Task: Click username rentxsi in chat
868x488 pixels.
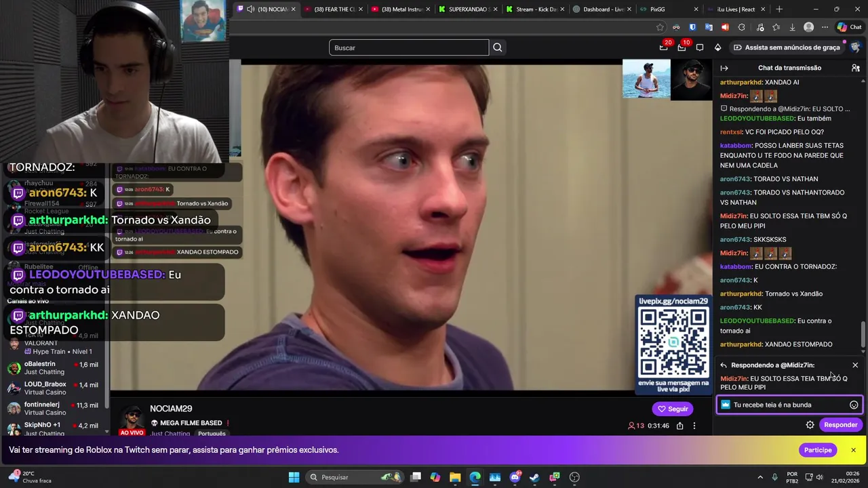Action: pyautogui.click(x=731, y=132)
